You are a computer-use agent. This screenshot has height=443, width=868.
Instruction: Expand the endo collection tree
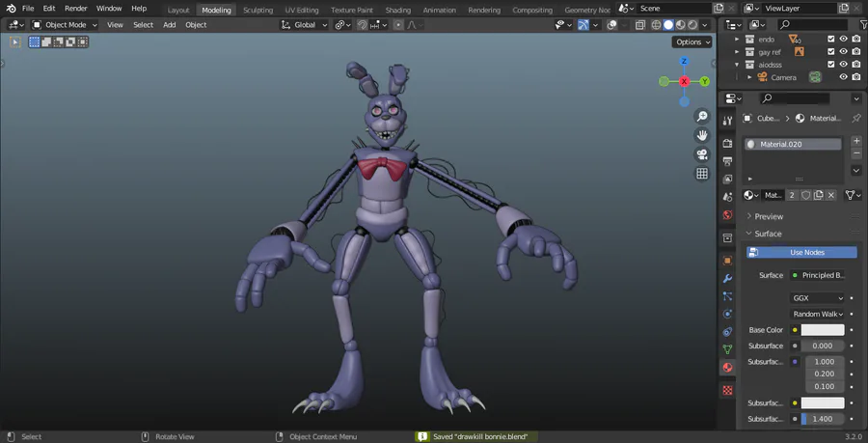click(x=737, y=39)
